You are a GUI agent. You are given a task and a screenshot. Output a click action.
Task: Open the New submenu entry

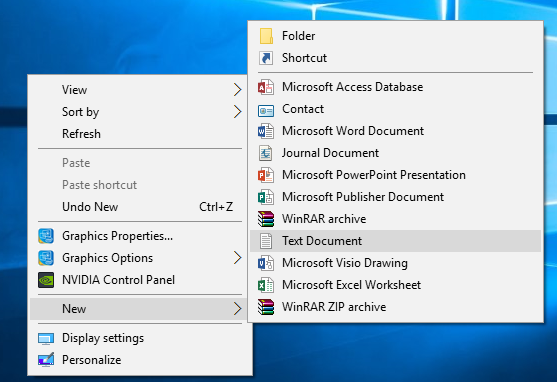point(140,309)
